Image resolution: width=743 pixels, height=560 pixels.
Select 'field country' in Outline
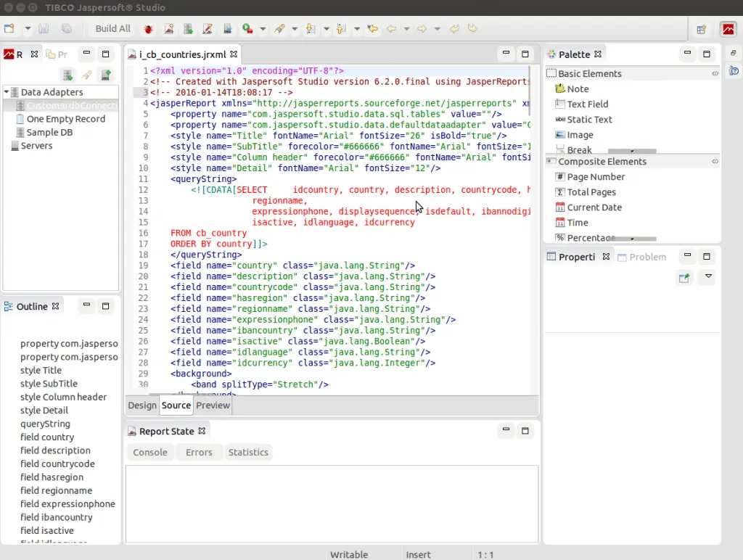point(47,437)
